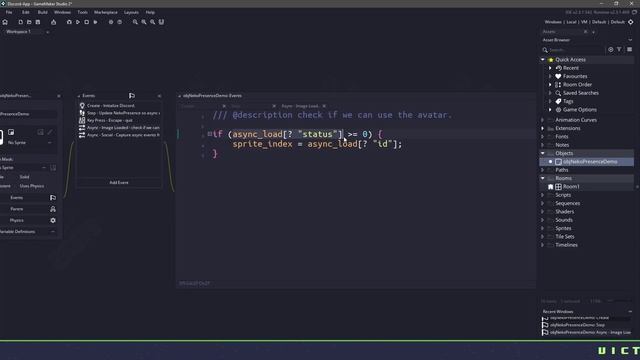Click the Physics gear icon

[53, 220]
